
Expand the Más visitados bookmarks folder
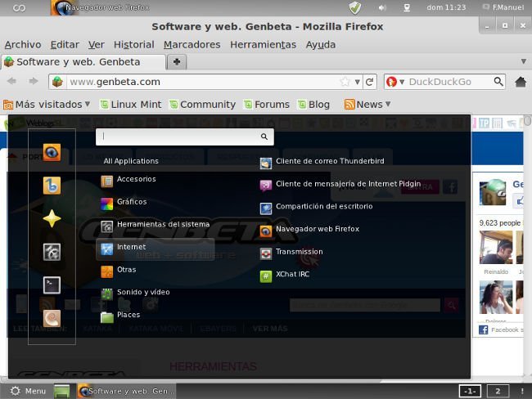[47, 105]
